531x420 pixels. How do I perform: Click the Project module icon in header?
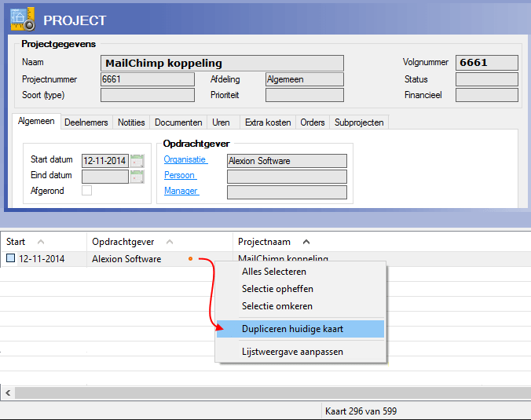(23, 19)
